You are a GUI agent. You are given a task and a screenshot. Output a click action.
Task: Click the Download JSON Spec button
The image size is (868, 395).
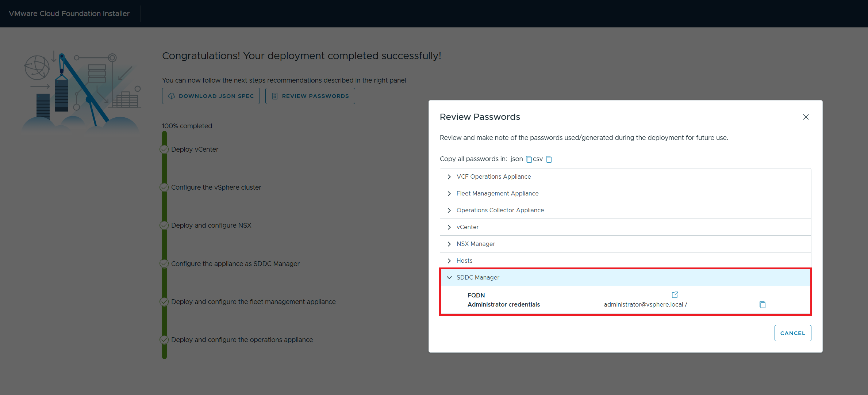click(x=211, y=96)
